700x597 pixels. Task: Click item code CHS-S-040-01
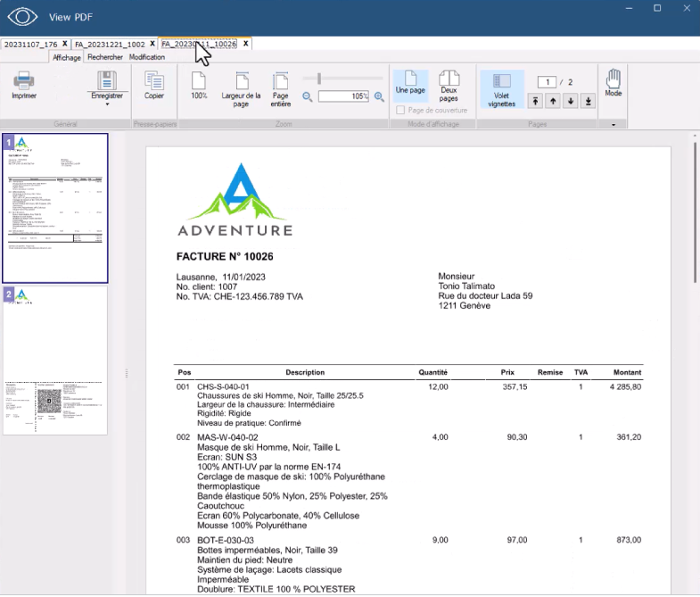pos(223,386)
